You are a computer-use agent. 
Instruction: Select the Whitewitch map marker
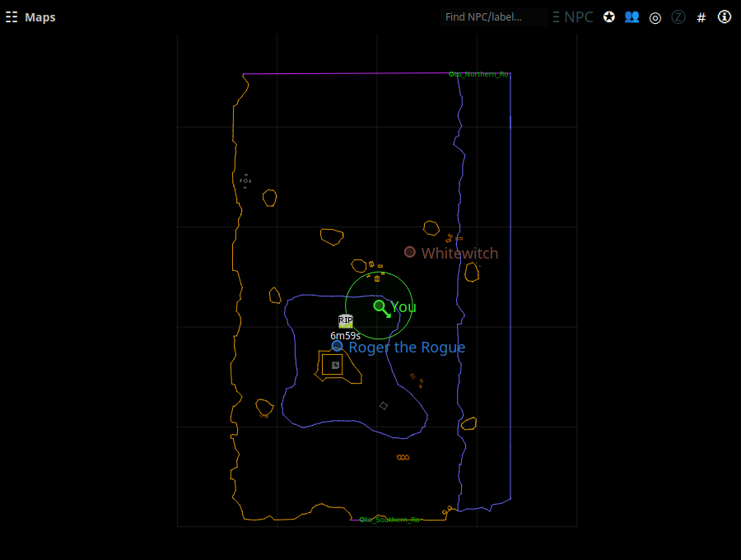pyautogui.click(x=410, y=252)
